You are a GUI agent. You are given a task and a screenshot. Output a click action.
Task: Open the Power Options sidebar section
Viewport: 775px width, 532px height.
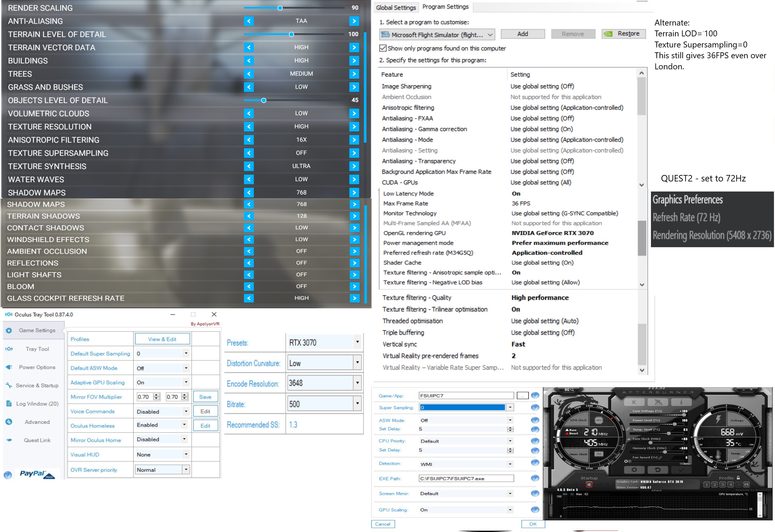(x=37, y=367)
